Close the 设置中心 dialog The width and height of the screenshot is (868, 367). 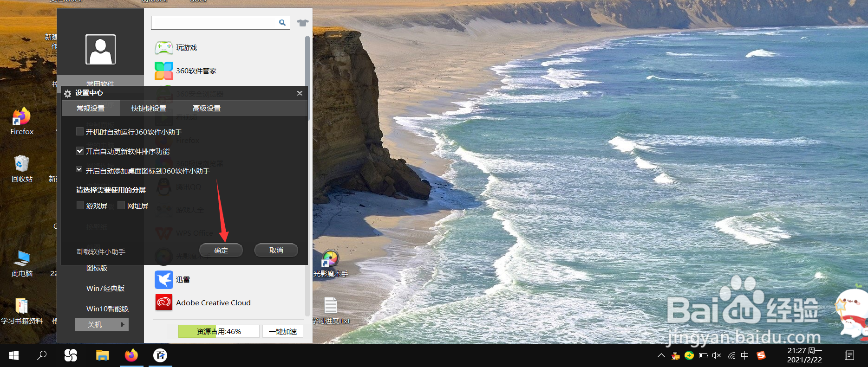coord(300,93)
